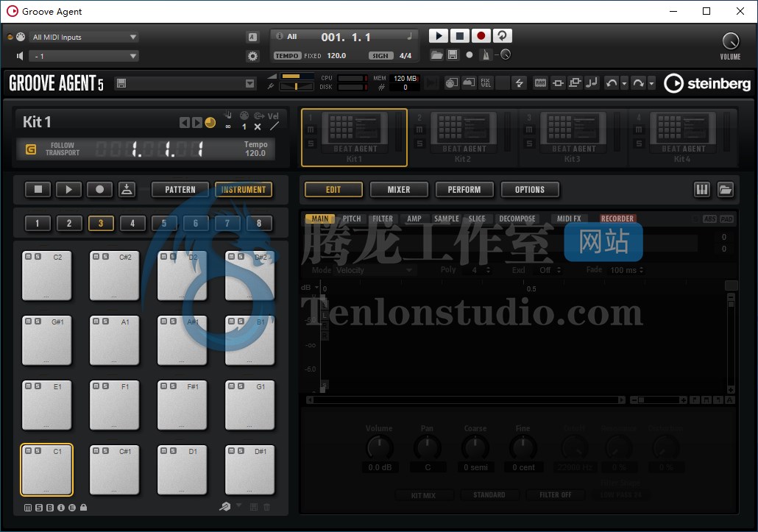This screenshot has height=532, width=758.
Task: Show the keyboard icon panel
Action: pyautogui.click(x=702, y=189)
